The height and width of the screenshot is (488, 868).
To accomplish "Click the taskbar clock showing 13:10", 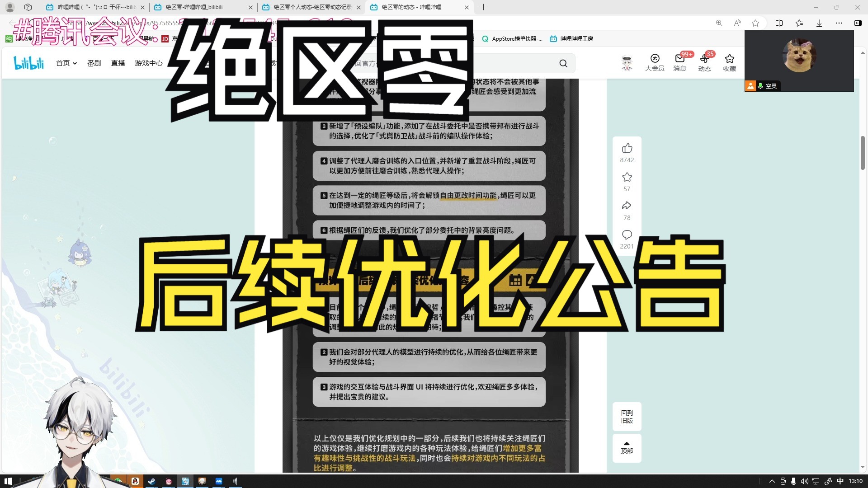I will [855, 481].
